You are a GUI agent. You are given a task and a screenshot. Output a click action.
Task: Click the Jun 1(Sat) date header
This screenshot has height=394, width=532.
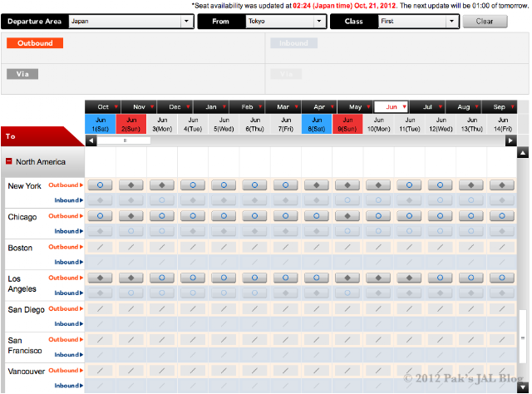coord(101,125)
